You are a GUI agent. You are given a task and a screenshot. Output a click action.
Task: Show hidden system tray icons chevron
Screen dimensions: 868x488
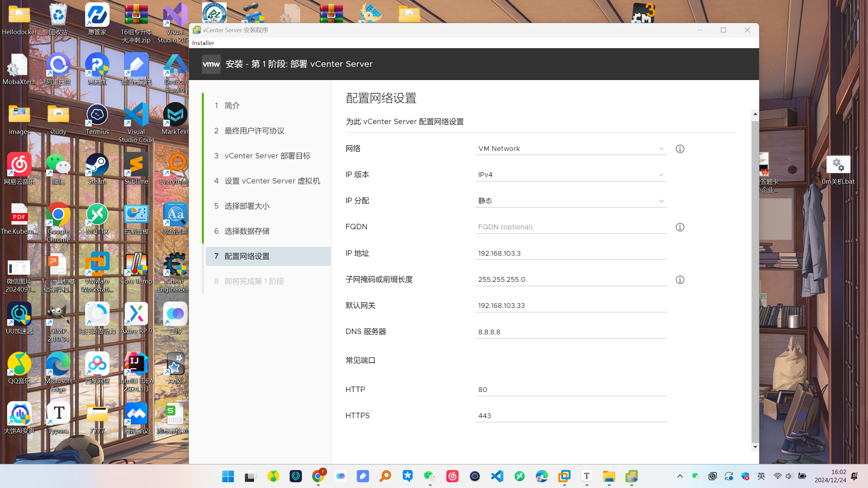pos(680,476)
